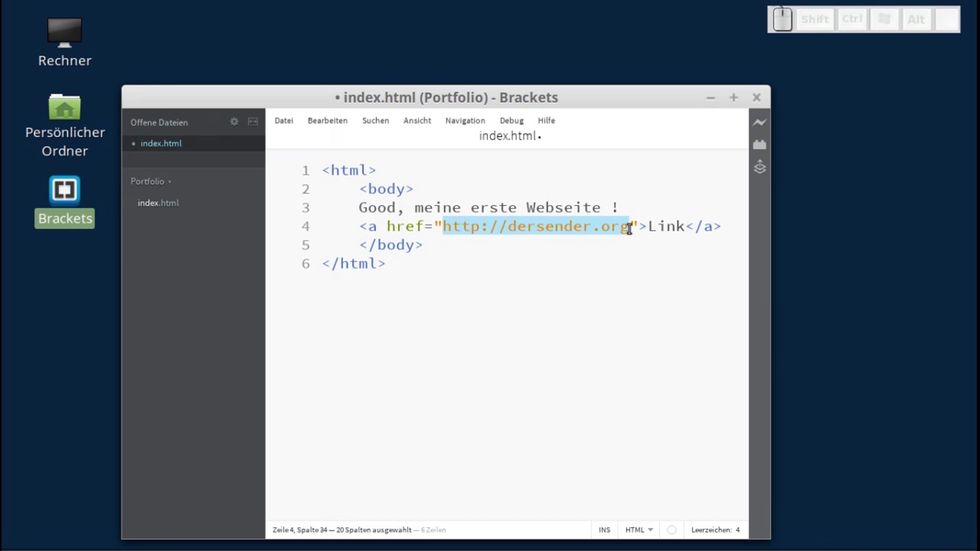This screenshot has height=551, width=980.
Task: Toggle the Shift key on screen keyboard overlay
Action: pos(815,19)
